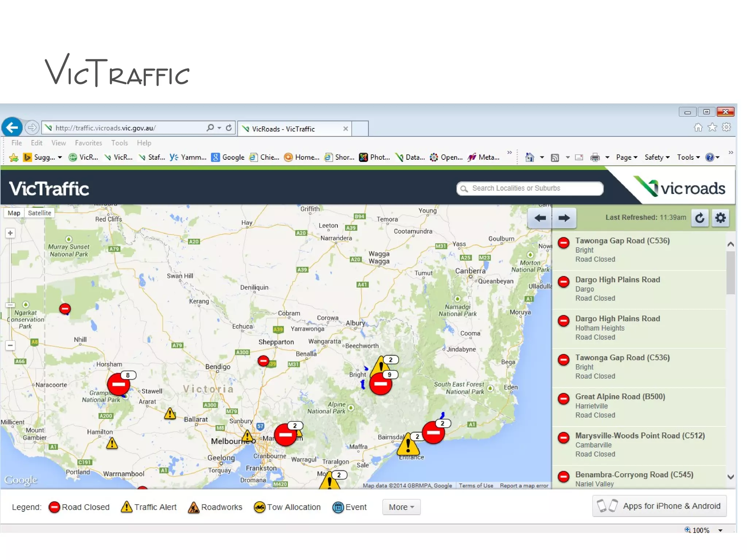Click the map zoom slider handle
Image resolution: width=747 pixels, height=560 pixels.
pyautogui.click(x=10, y=305)
